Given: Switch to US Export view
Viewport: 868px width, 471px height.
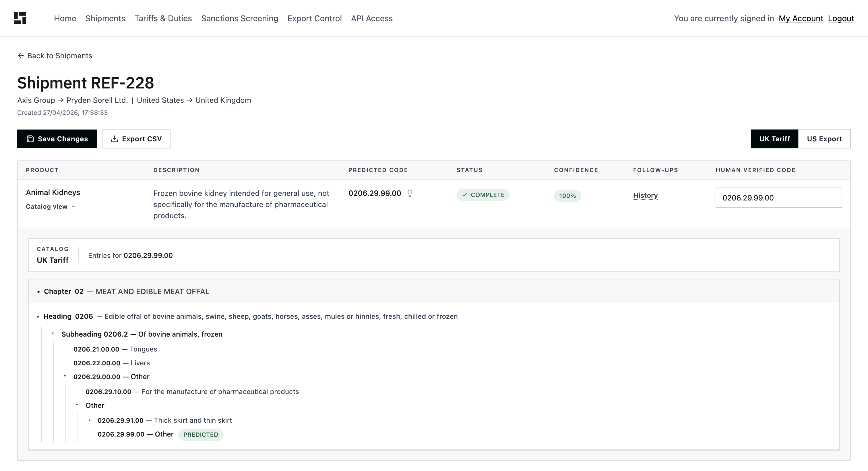Looking at the screenshot, I should [x=824, y=139].
